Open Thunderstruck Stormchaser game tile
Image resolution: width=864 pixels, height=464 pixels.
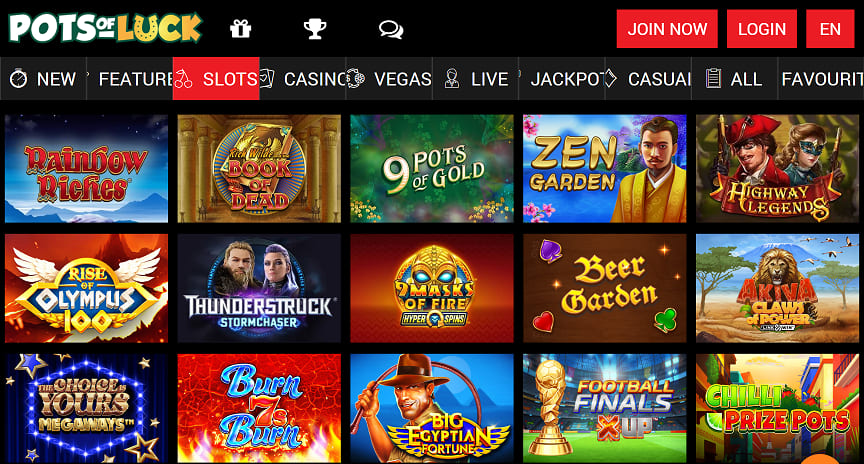click(x=259, y=288)
